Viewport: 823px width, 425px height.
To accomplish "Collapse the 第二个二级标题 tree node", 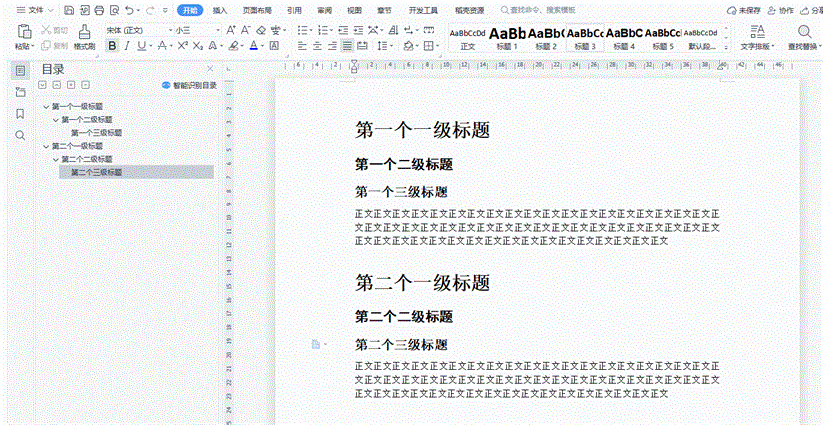I will [x=55, y=159].
